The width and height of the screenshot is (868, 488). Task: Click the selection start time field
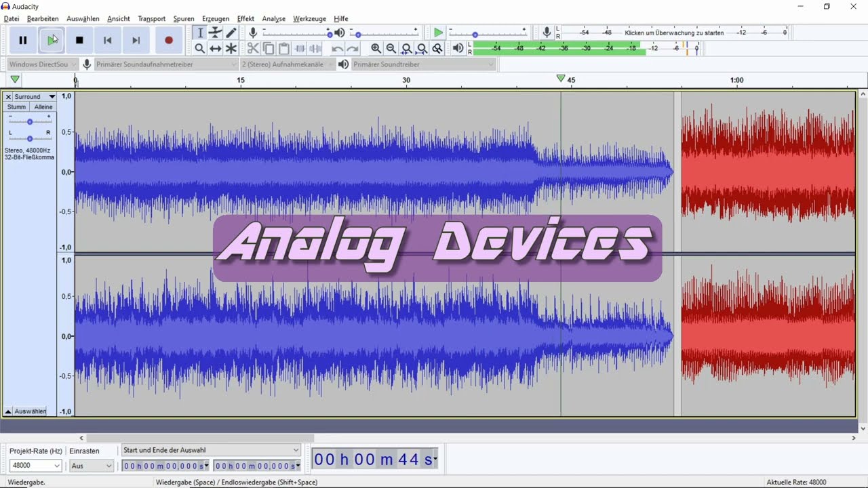coord(165,466)
